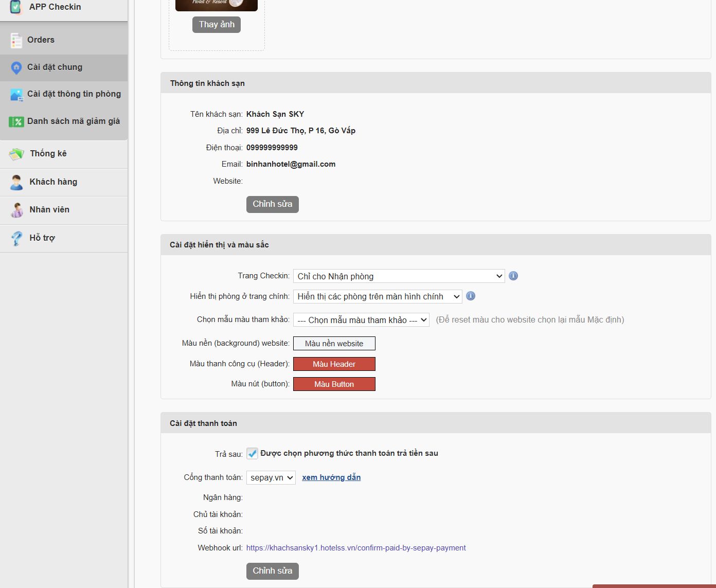Click the Khách hàng person icon
Image resolution: width=716 pixels, height=588 pixels.
pos(16,182)
